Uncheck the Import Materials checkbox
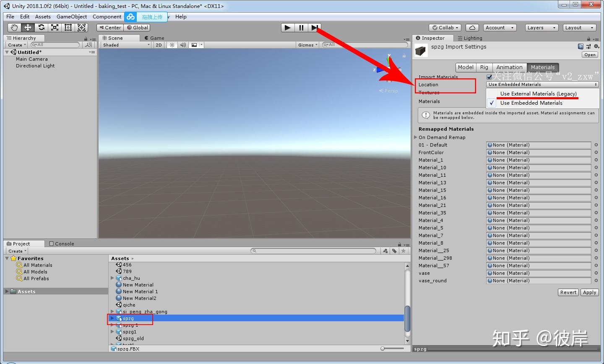The image size is (604, 364). 489,77
